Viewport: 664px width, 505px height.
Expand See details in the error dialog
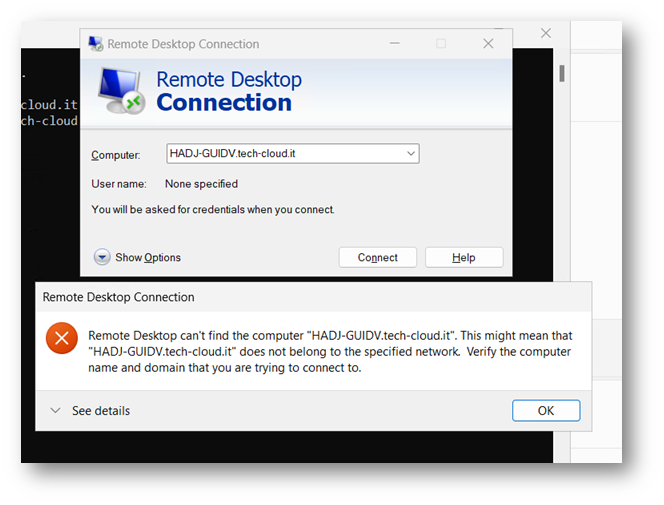[x=90, y=411]
